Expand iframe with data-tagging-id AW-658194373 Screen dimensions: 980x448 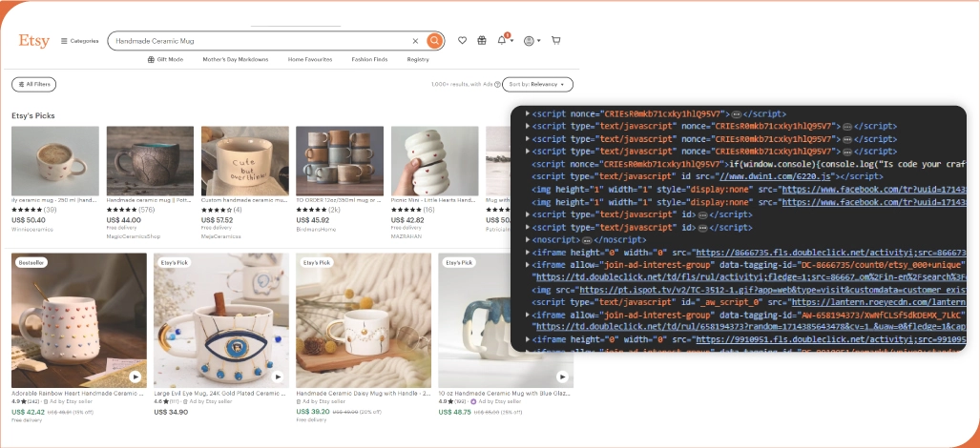(x=528, y=316)
